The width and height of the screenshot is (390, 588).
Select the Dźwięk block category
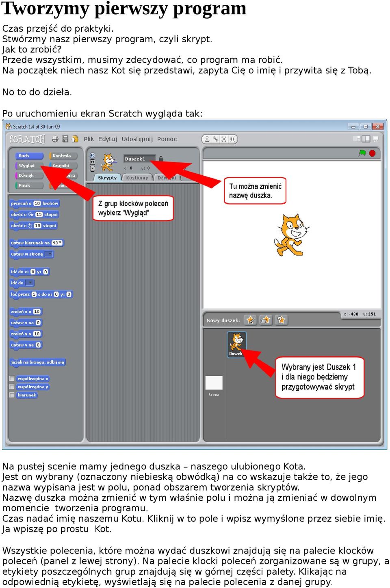point(29,175)
